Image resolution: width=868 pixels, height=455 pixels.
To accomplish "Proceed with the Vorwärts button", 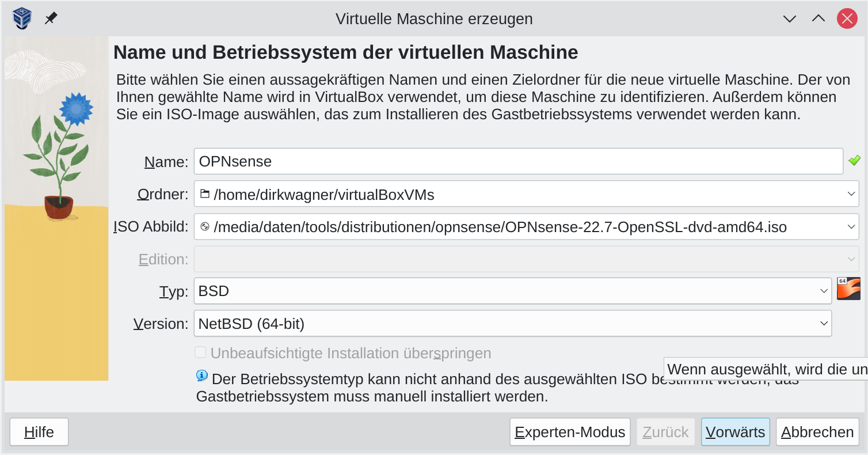I will [735, 432].
